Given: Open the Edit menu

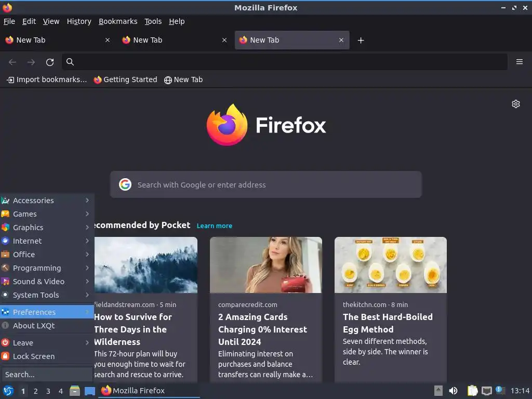Looking at the screenshot, I should click(x=29, y=21).
